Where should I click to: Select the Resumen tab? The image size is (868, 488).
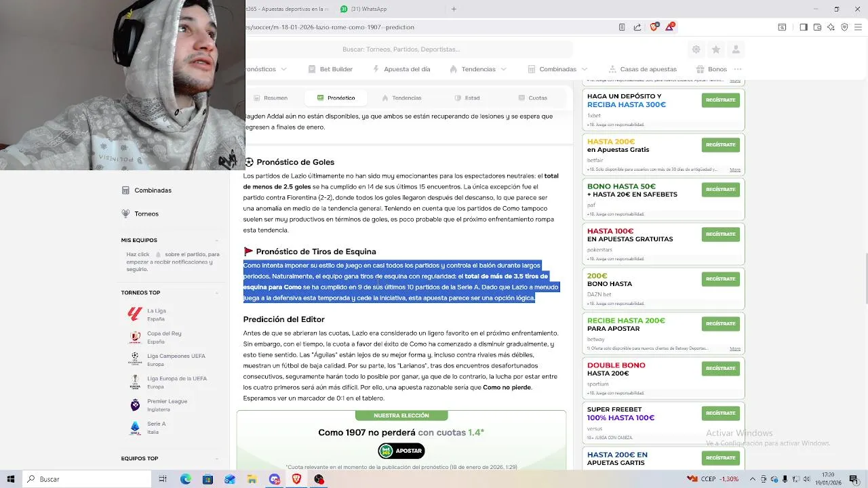tap(269, 98)
